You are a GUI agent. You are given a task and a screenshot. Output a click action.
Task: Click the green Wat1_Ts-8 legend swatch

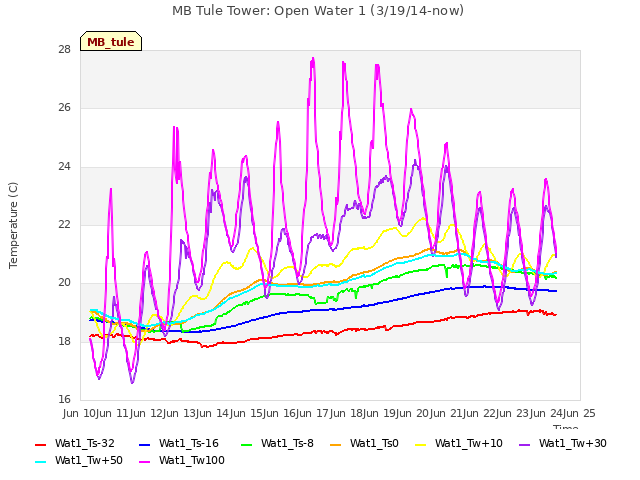click(x=247, y=444)
